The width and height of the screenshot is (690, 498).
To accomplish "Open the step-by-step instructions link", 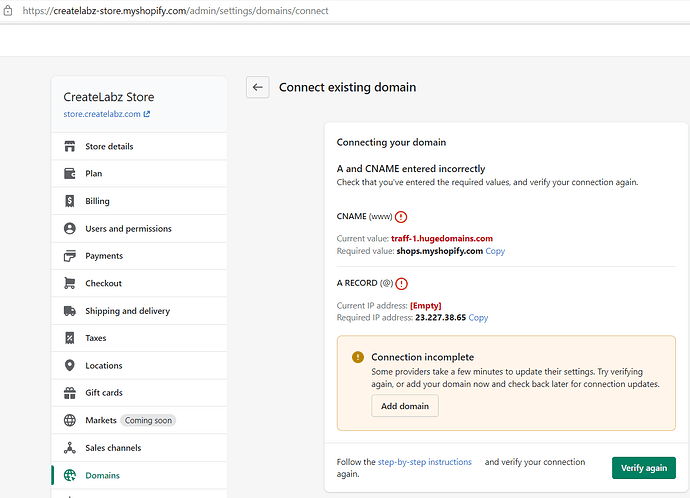I will (x=425, y=462).
